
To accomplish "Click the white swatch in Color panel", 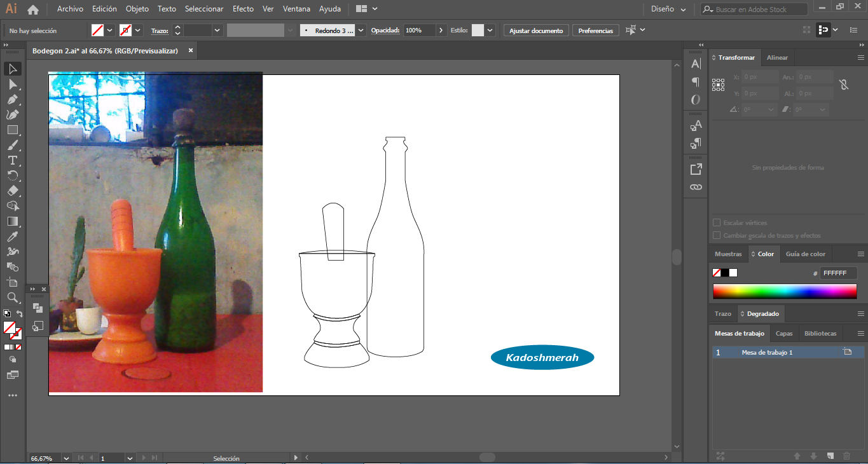I will click(733, 273).
